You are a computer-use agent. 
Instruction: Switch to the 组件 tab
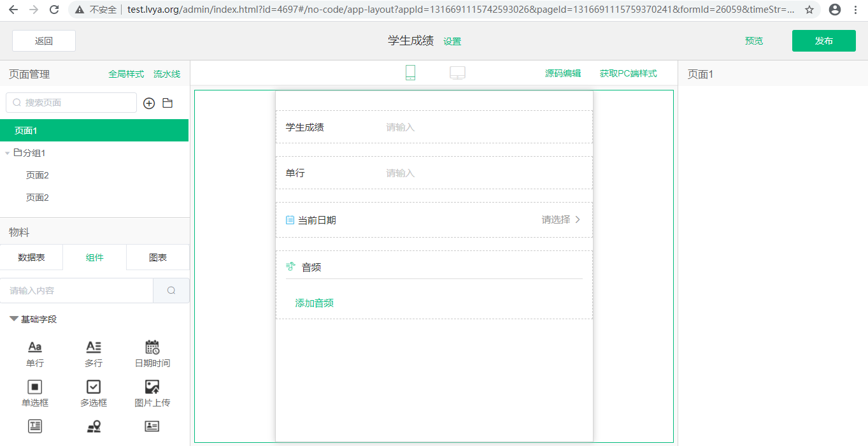point(94,257)
